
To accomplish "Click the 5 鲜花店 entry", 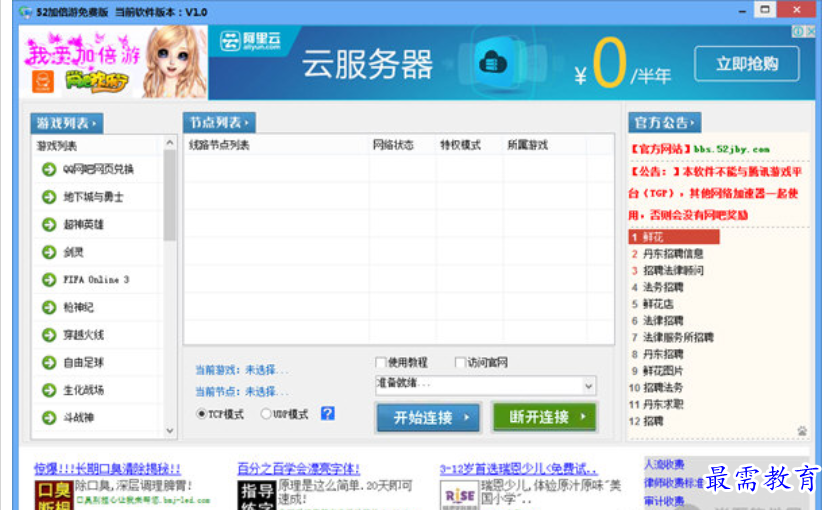I will pyautogui.click(x=652, y=304).
